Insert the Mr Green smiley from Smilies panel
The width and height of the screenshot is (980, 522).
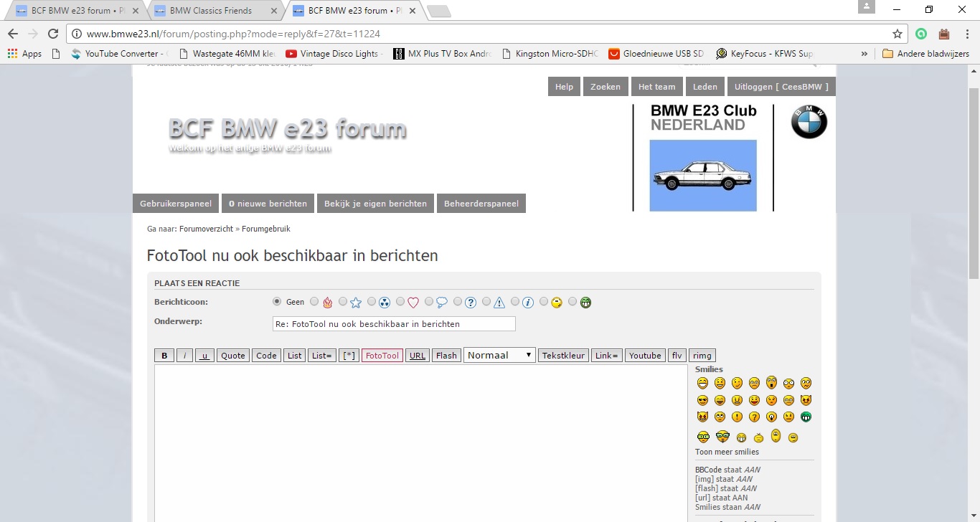(x=806, y=417)
